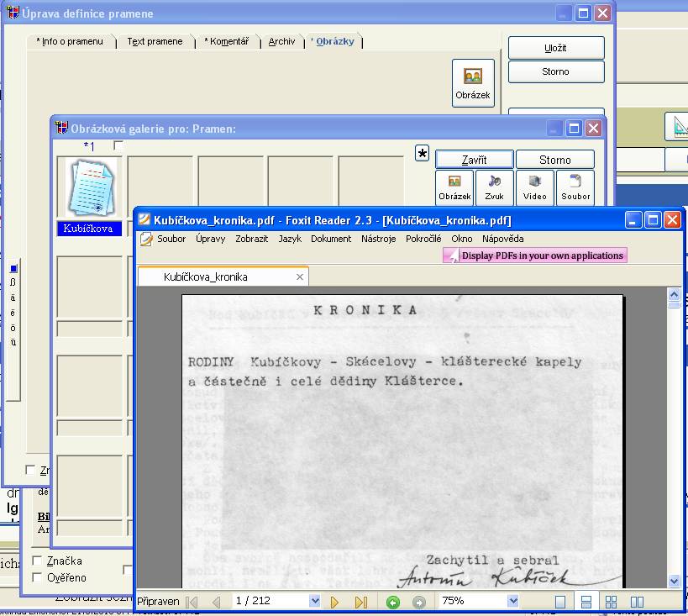Viewport: 688px width, 616px height.
Task: Maximize the Foxit Reader window
Action: [x=653, y=219]
